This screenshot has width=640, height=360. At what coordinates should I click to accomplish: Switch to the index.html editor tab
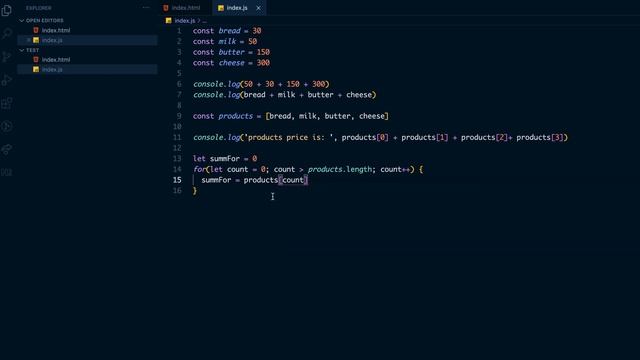(x=182, y=8)
